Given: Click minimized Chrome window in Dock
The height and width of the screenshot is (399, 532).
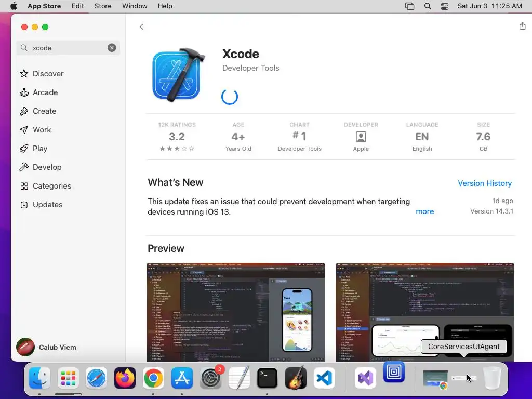Looking at the screenshot, I should [435, 379].
